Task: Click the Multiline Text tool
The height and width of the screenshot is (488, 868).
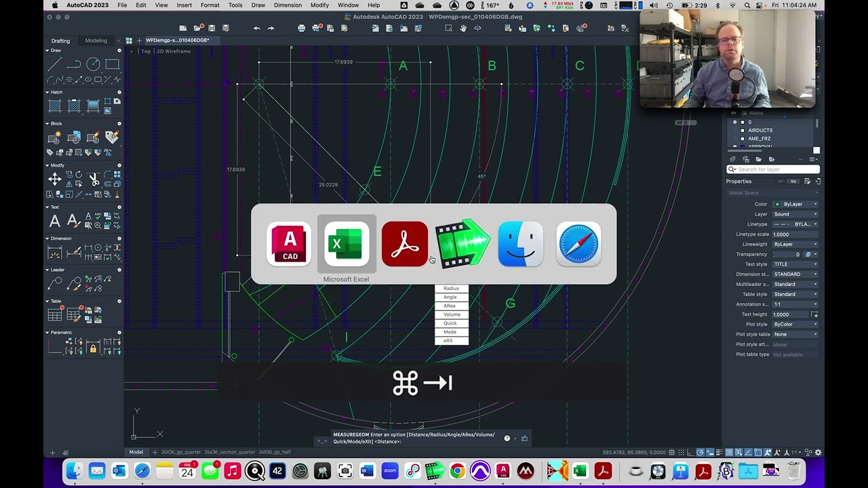Action: point(55,221)
